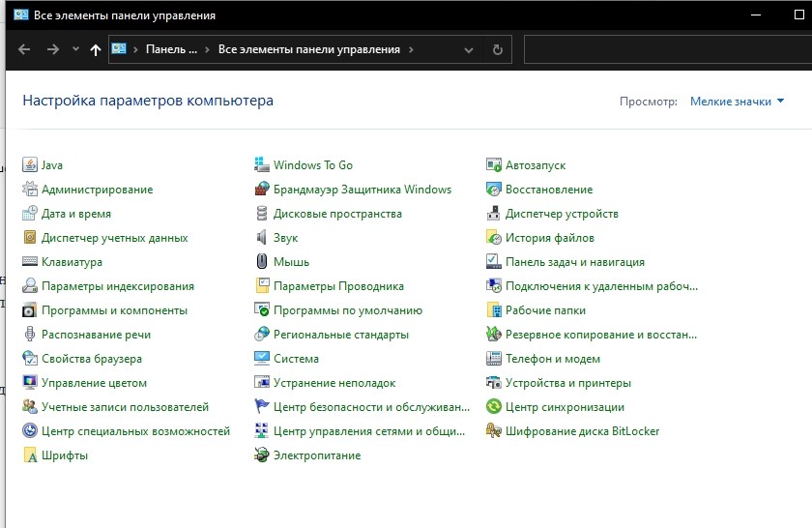Open Программы и компоненты link

(x=114, y=310)
